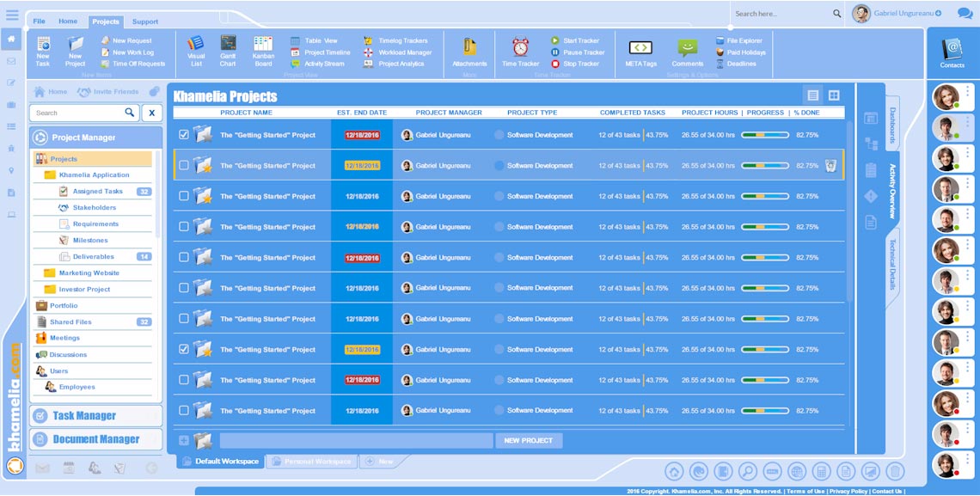Screen dimensions: 980x496
Task: Collapse the Khamelia Application folder
Action: coord(49,175)
